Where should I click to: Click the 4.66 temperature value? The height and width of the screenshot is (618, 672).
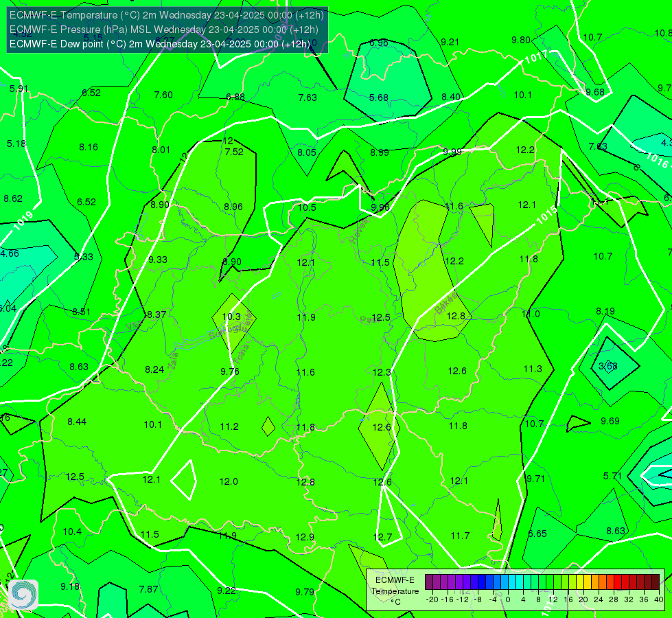(10, 253)
